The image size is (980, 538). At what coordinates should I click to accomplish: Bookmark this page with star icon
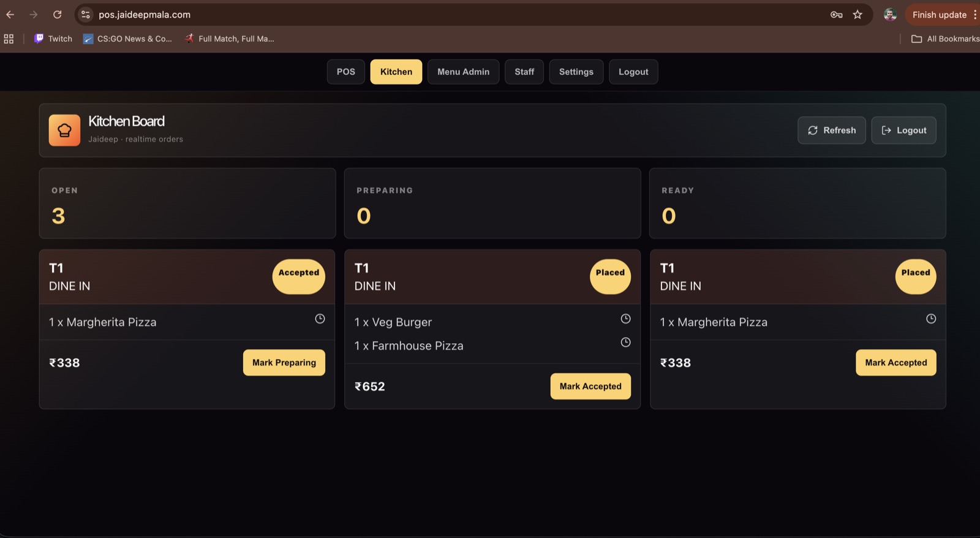(x=858, y=15)
